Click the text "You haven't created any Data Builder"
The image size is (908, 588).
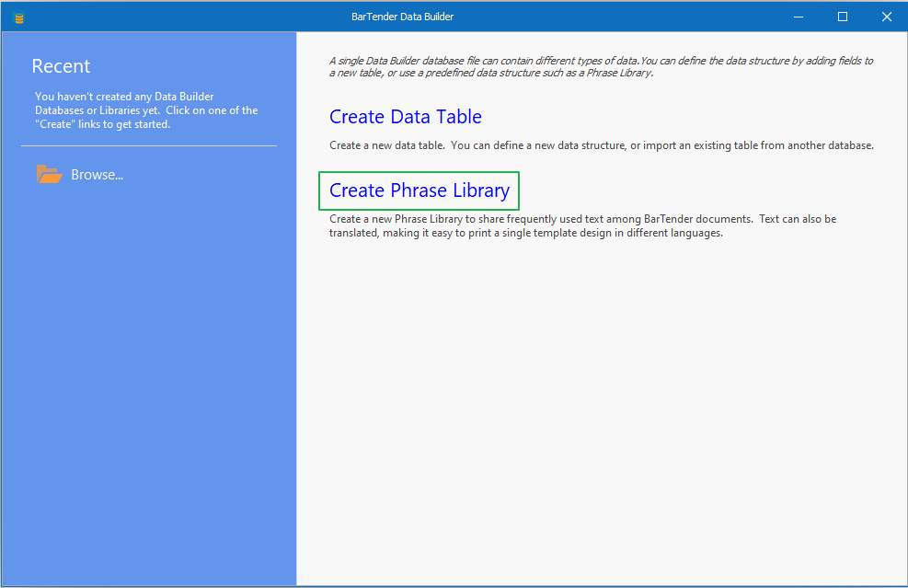[124, 97]
